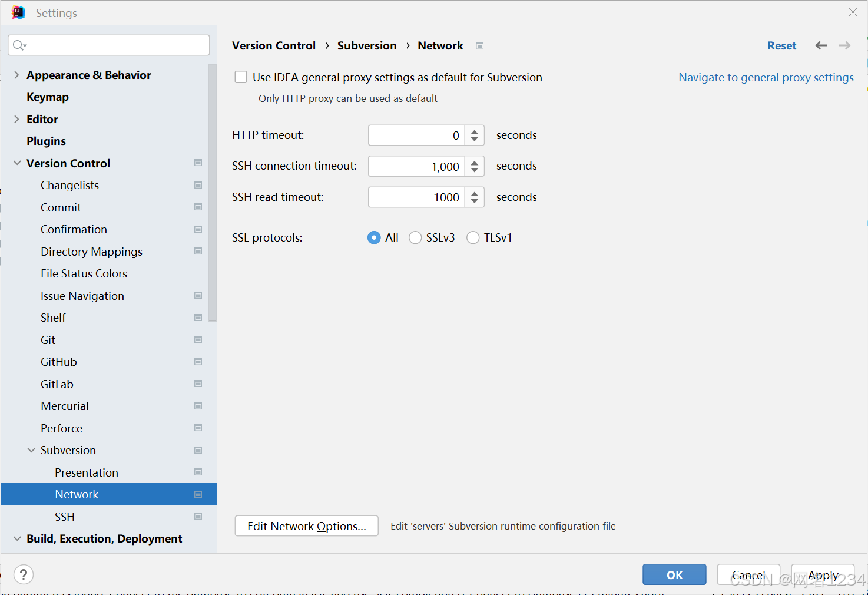Click project icon next to Git row
Image resolution: width=868 pixels, height=595 pixels.
coord(198,339)
